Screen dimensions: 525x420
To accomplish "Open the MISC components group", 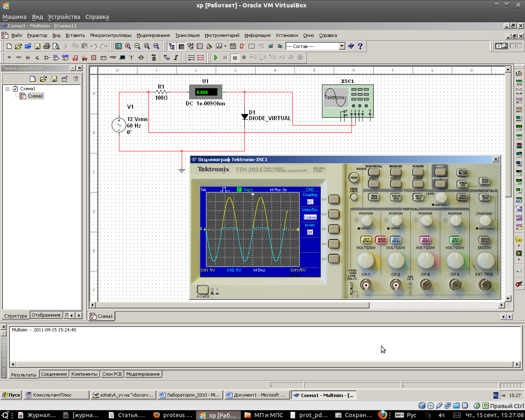I will [x=113, y=58].
